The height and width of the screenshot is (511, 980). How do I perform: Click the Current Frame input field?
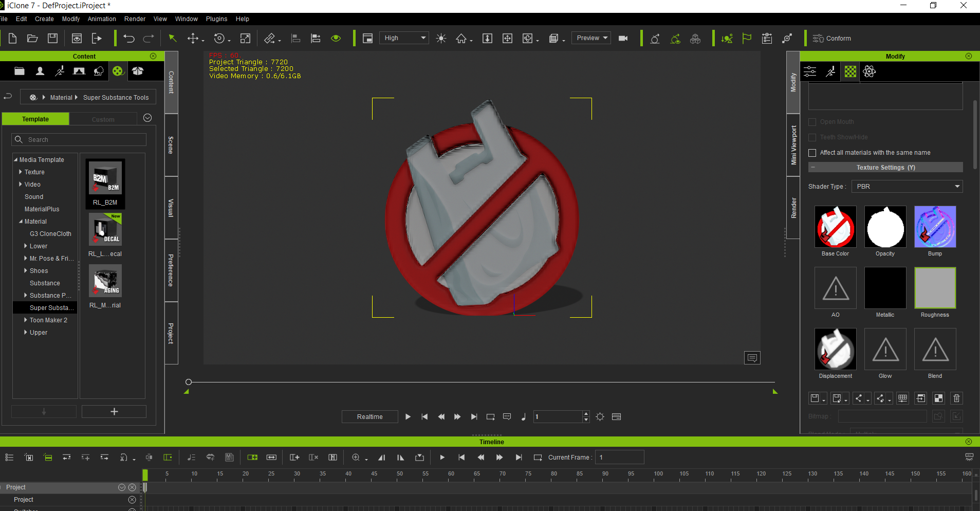620,458
